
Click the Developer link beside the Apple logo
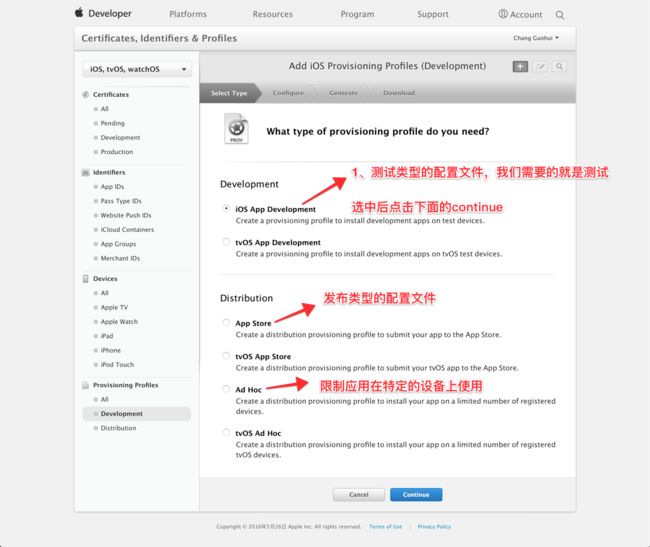110,14
